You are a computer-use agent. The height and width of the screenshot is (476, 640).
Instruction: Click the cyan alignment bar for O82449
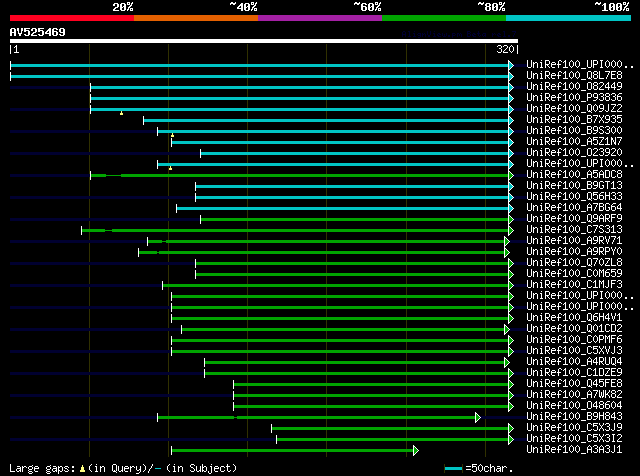click(300, 87)
